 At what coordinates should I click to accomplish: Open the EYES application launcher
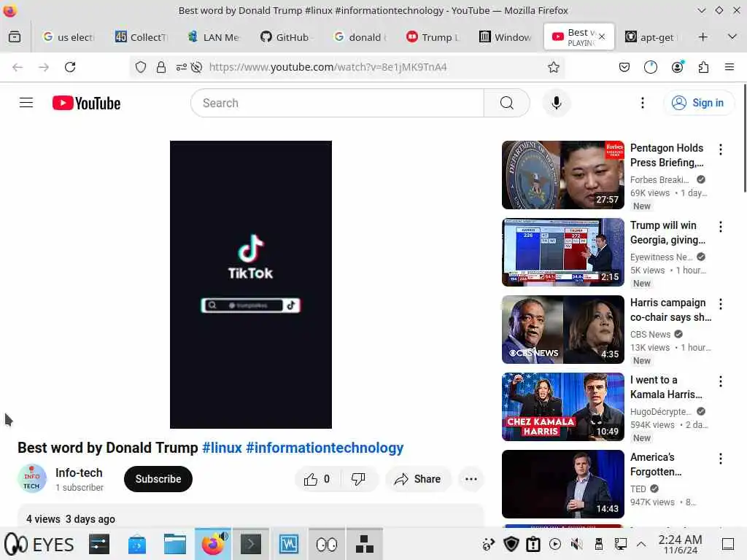point(39,544)
